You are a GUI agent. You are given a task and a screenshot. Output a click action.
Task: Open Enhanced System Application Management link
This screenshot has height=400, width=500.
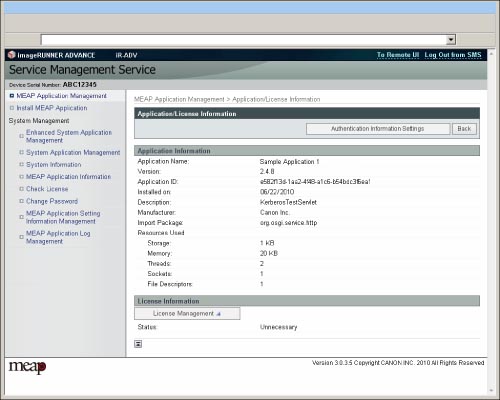coord(69,136)
